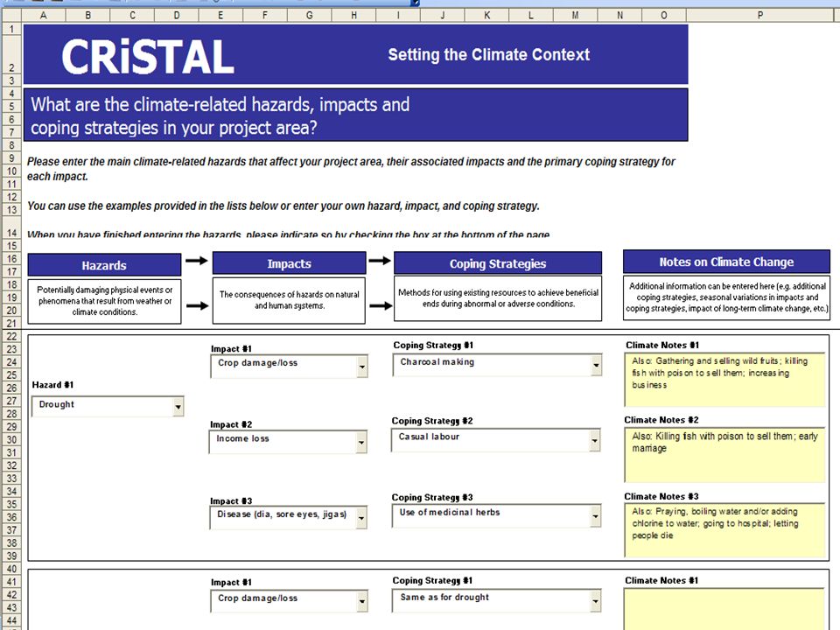Viewport: 840px width, 630px height.
Task: Select column M header
Action: (x=576, y=16)
